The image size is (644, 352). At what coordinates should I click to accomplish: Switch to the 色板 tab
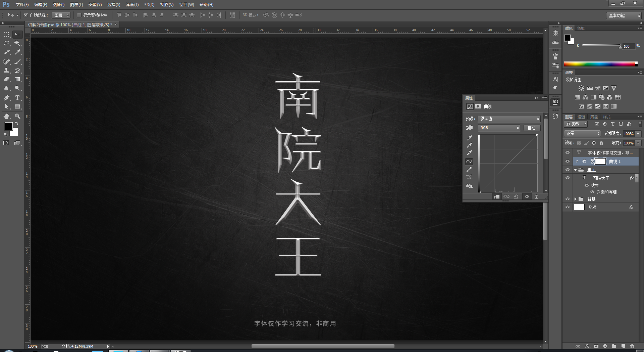[x=581, y=28]
